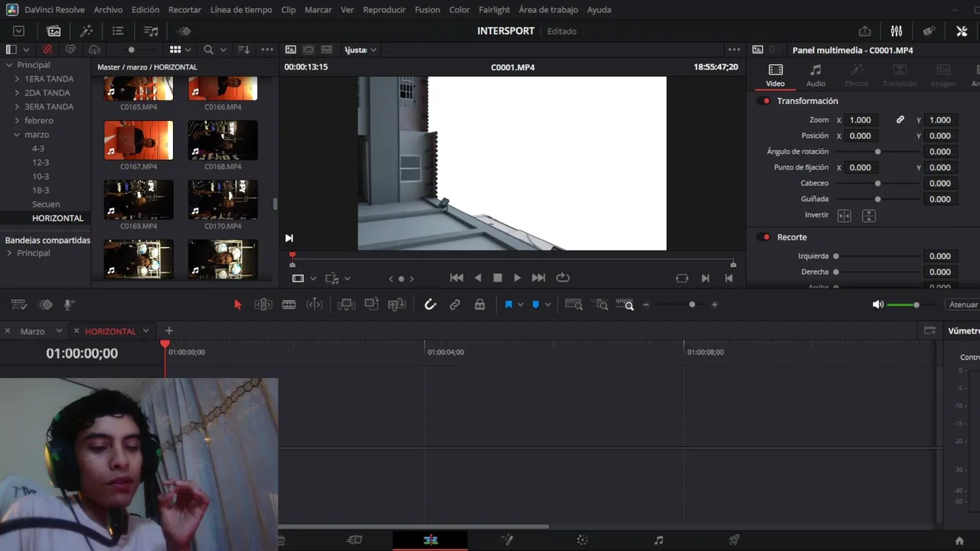
Task: Open the Color page icon in bottom bar
Action: click(582, 540)
